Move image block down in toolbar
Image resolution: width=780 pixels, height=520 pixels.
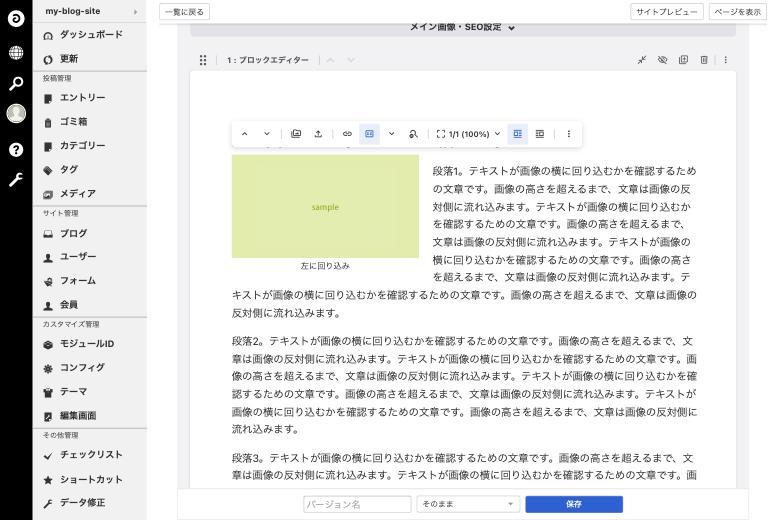pyautogui.click(x=267, y=134)
